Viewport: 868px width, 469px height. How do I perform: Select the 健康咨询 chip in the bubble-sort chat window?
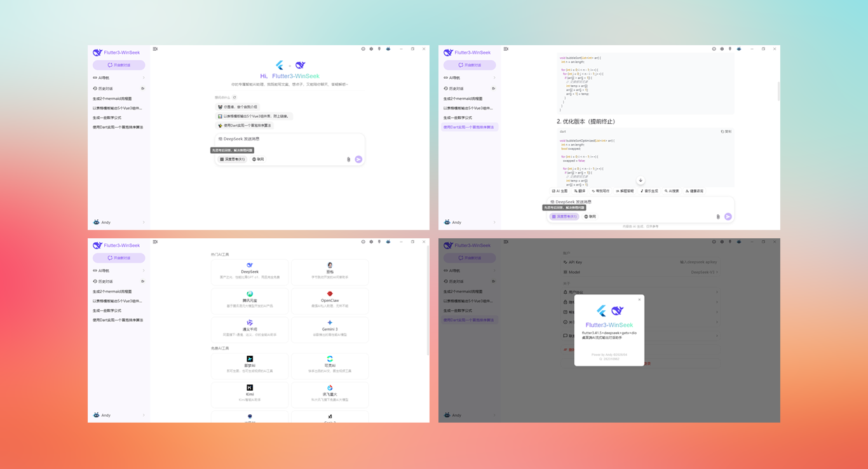pos(695,191)
